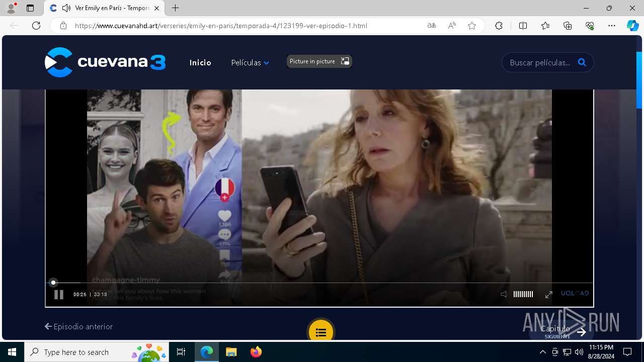
Task: Click the taskbar search box
Action: (97, 352)
